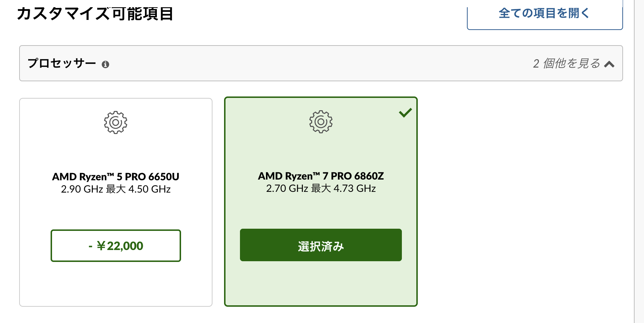Click the info icon beside プロセッサー
The height and width of the screenshot is (323, 644).
click(106, 64)
